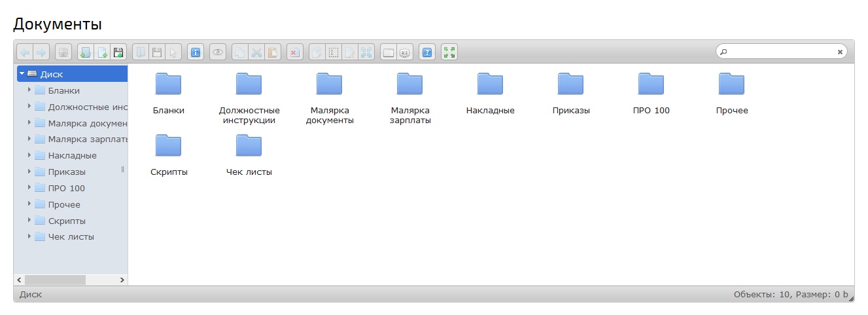This screenshot has height=315, width=868.
Task: Select Бланки in the sidebar tree
Action: 63,90
